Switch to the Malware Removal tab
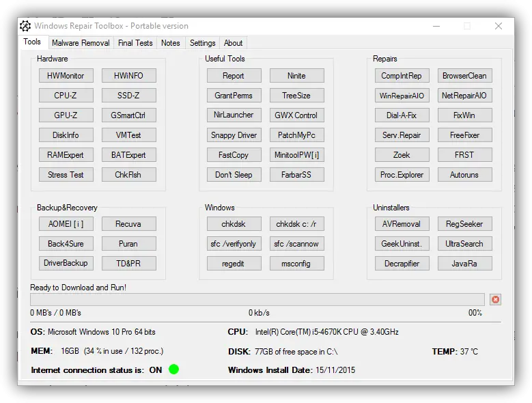 tap(81, 43)
